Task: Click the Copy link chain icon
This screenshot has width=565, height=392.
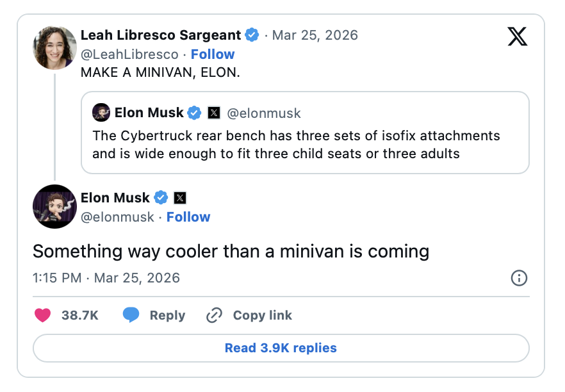Action: (214, 315)
